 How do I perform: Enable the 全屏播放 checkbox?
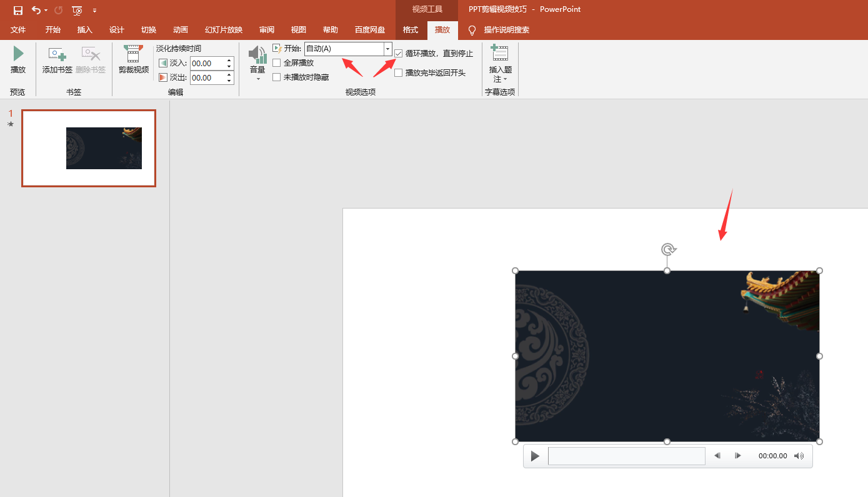click(277, 63)
